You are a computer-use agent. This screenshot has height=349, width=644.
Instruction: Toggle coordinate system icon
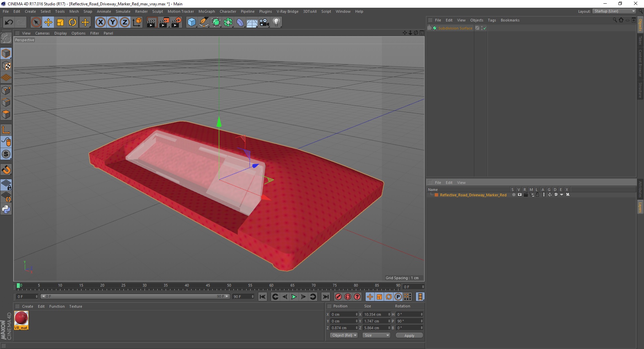coord(137,22)
